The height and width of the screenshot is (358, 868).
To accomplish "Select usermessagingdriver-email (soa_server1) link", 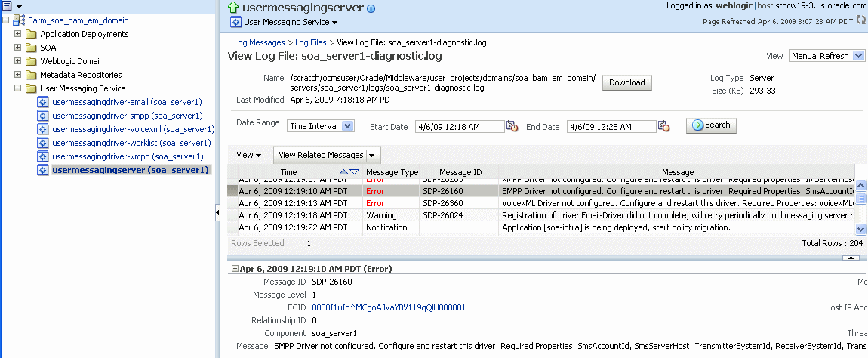I will tap(128, 102).
